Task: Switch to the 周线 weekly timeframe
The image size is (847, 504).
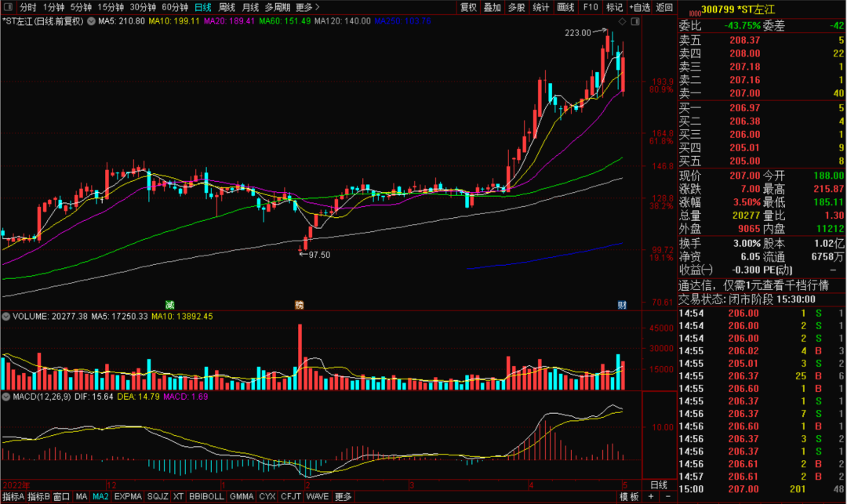Action: coord(227,7)
